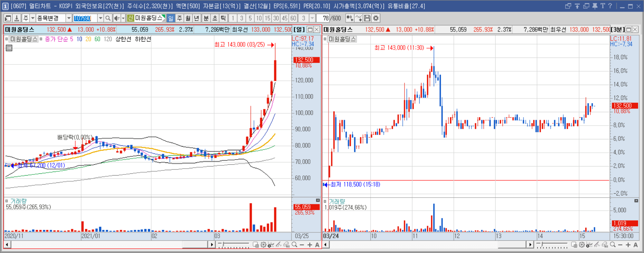Viewport: 644px width, 253px height.
Task: Open dropdown next to the speaker icon
Action: pos(123,18)
